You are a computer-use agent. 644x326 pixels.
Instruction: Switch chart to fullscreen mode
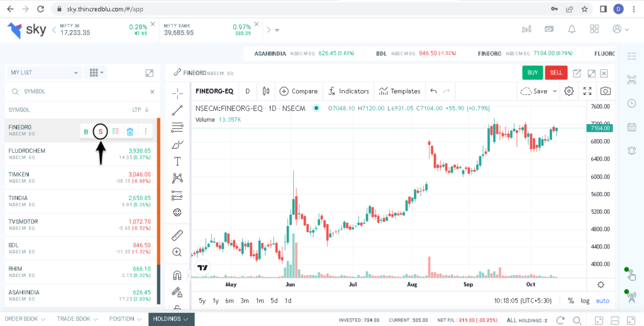(587, 91)
